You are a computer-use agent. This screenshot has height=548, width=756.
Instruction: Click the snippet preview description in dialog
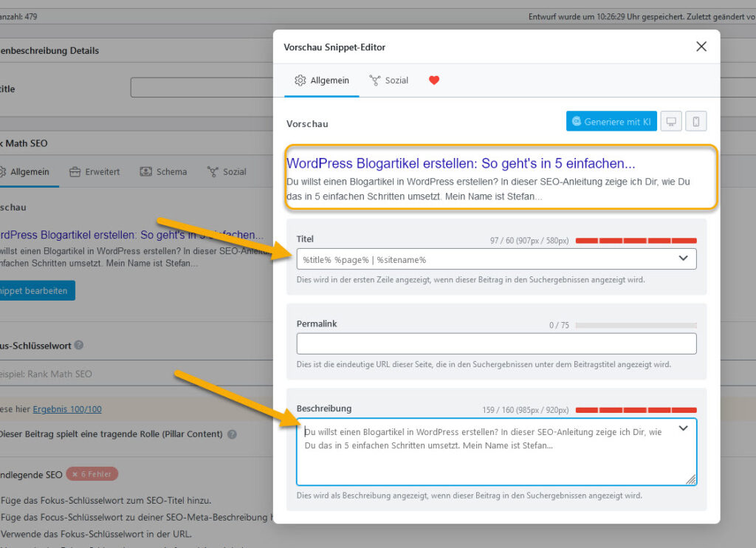(x=488, y=189)
